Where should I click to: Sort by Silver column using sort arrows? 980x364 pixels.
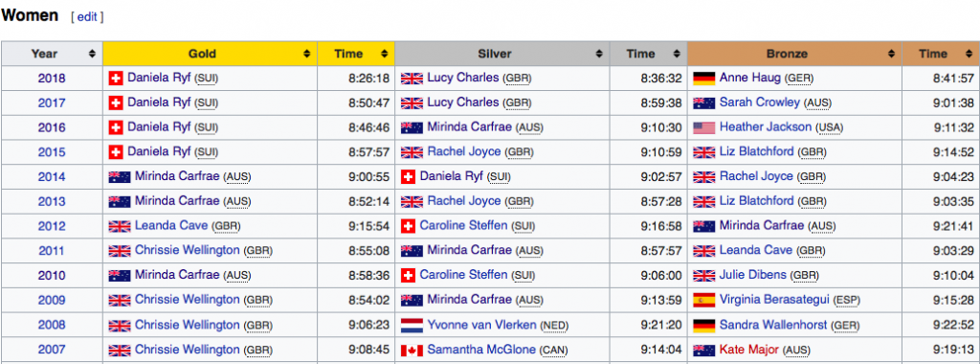(x=599, y=54)
